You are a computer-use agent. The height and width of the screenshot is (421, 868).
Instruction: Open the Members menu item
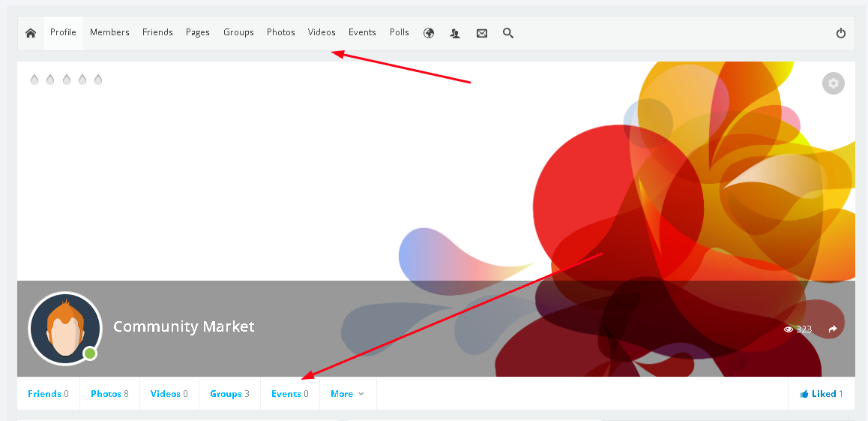(109, 33)
